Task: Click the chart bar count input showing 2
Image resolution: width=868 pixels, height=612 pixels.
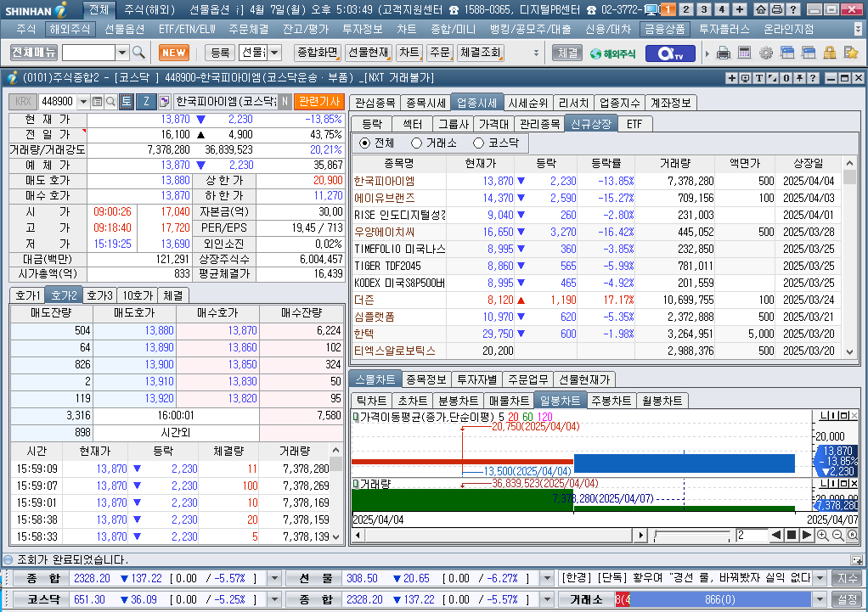Action: point(752,535)
